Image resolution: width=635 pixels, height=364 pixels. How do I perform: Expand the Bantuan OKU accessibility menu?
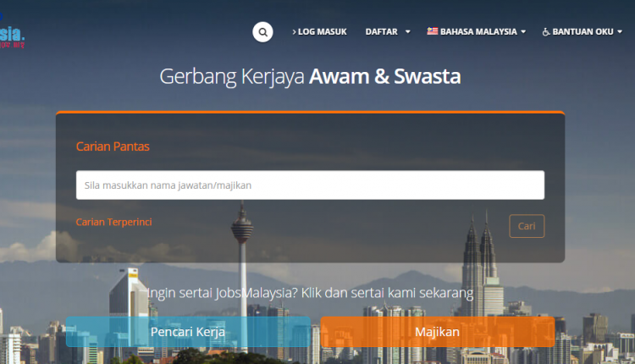coord(582,31)
